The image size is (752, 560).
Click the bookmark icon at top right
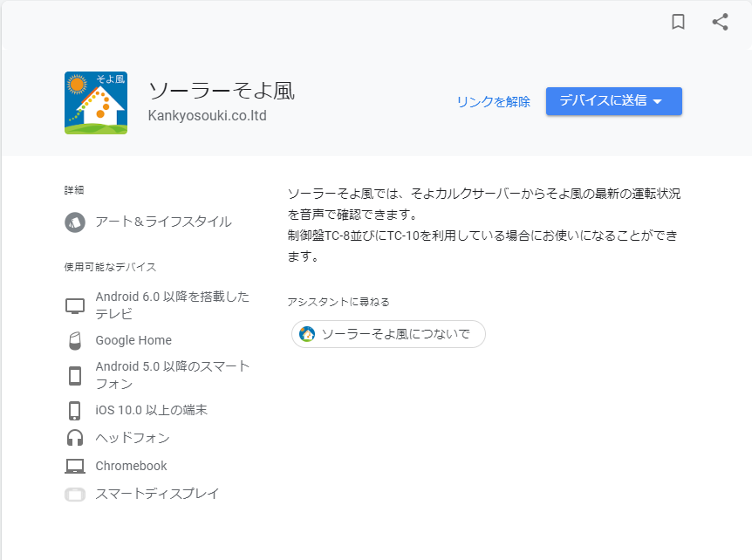[x=678, y=22]
